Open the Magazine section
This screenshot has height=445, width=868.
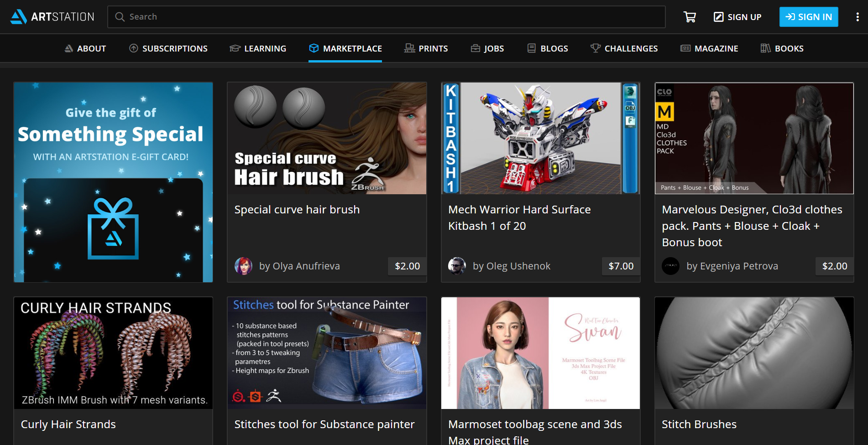[709, 48]
